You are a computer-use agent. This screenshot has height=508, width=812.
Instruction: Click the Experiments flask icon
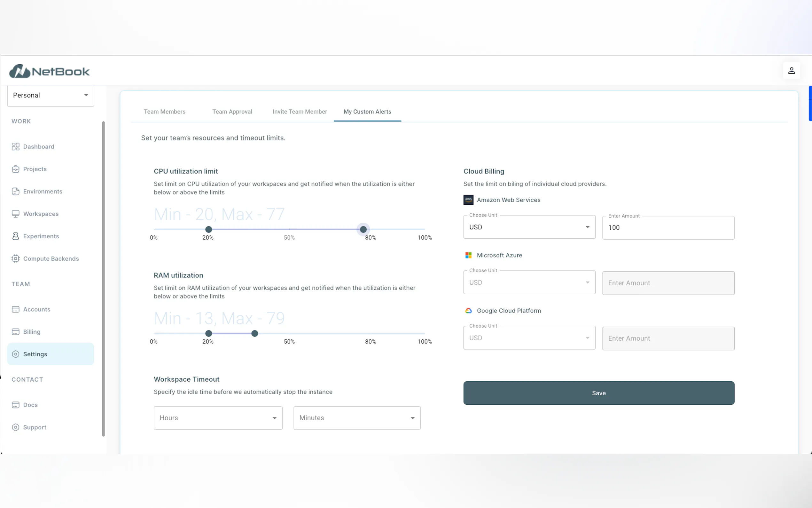(x=15, y=236)
